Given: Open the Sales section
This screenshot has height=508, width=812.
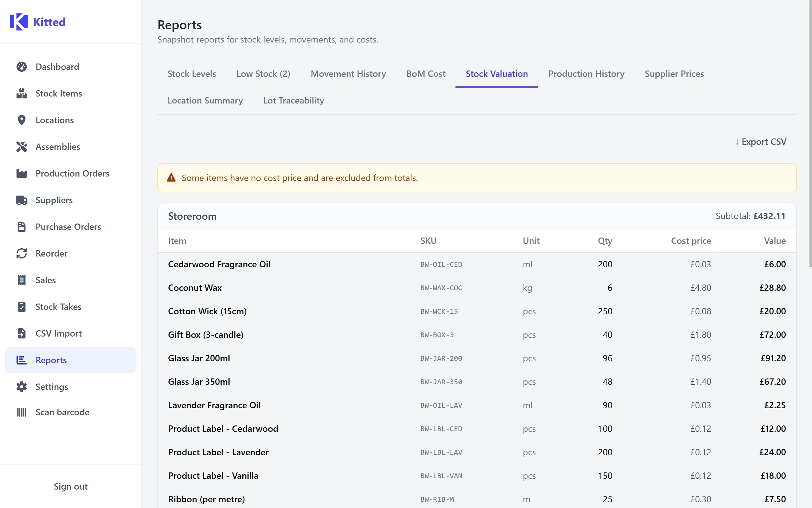Looking at the screenshot, I should point(71,280).
